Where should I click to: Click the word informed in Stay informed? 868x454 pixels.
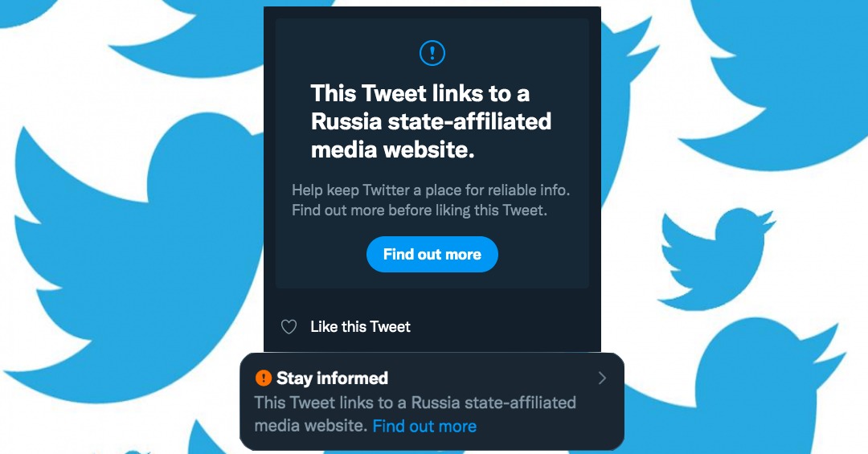[354, 378]
